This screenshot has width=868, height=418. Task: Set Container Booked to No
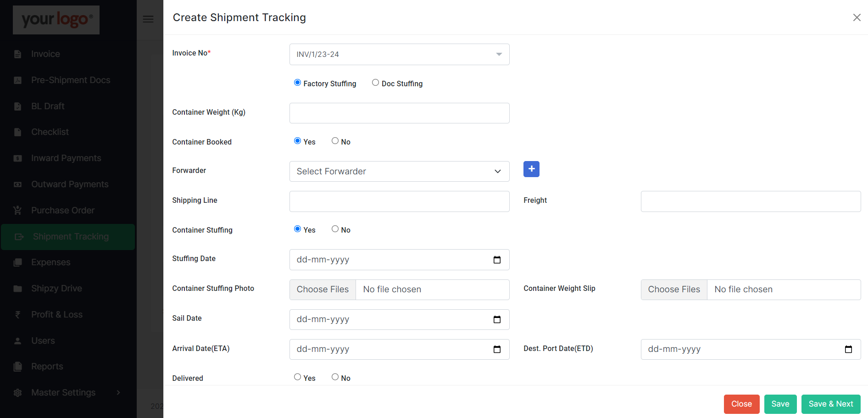[x=335, y=141]
